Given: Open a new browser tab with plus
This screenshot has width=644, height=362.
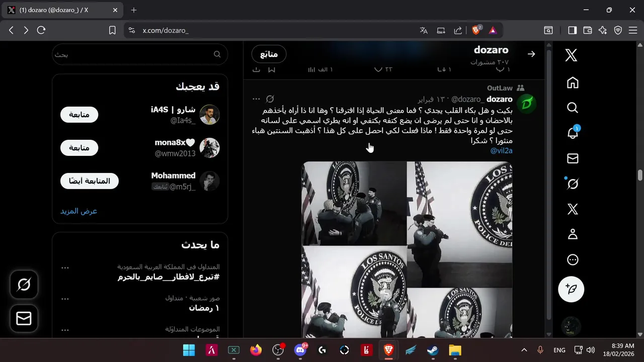Looking at the screenshot, I should click(133, 10).
